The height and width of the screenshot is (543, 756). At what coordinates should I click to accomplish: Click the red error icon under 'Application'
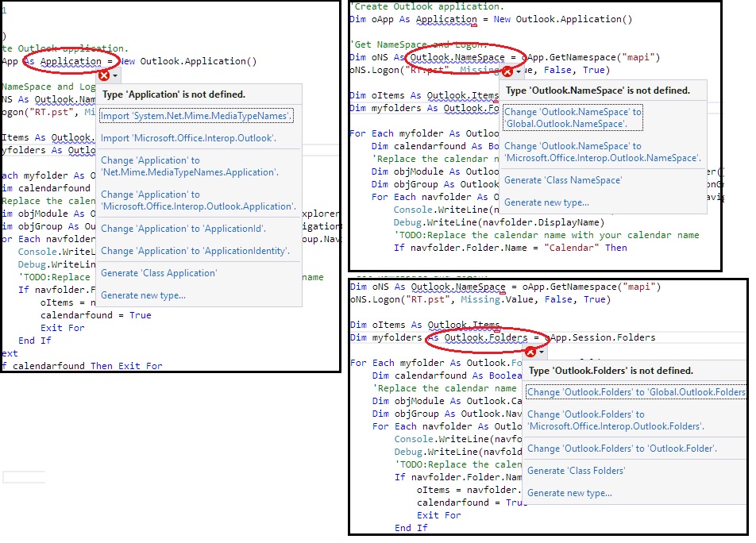[x=104, y=75]
